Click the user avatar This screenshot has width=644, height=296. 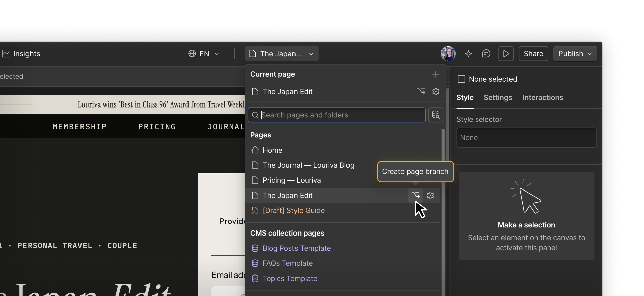click(x=448, y=54)
